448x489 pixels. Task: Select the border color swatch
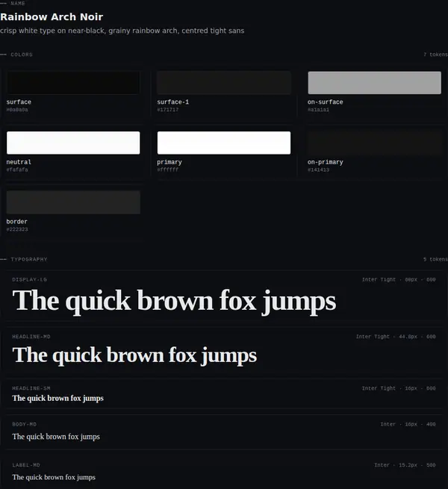73,202
